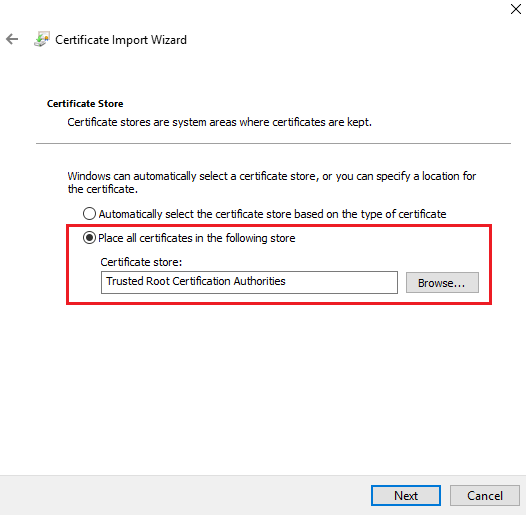This screenshot has height=515, width=526.
Task: Click the Certificate Import Wizard certificate icon
Action: point(42,39)
